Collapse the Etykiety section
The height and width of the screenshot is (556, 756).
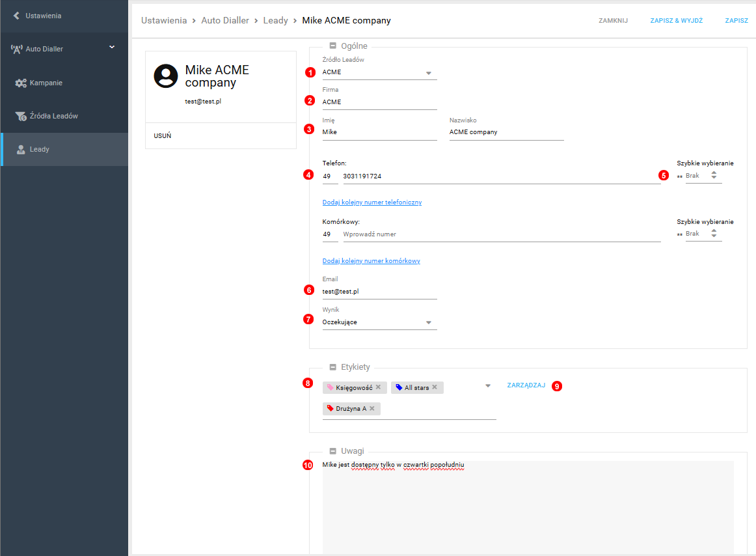coord(332,367)
